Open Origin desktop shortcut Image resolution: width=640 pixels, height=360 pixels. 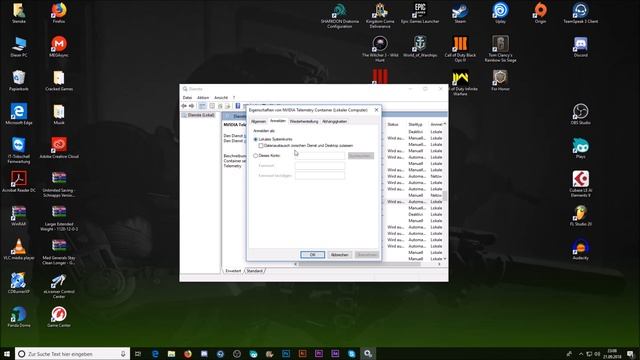(x=540, y=13)
